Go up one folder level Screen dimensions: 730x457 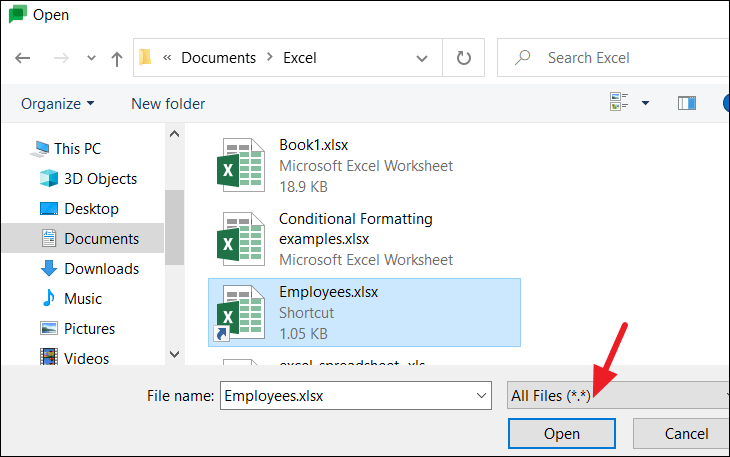coord(117,59)
